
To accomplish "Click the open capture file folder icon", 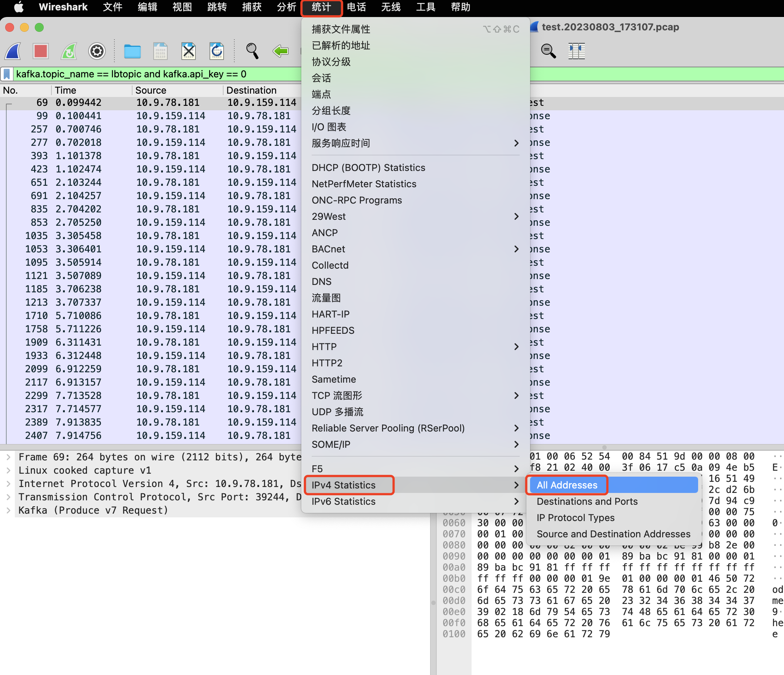I will point(133,51).
